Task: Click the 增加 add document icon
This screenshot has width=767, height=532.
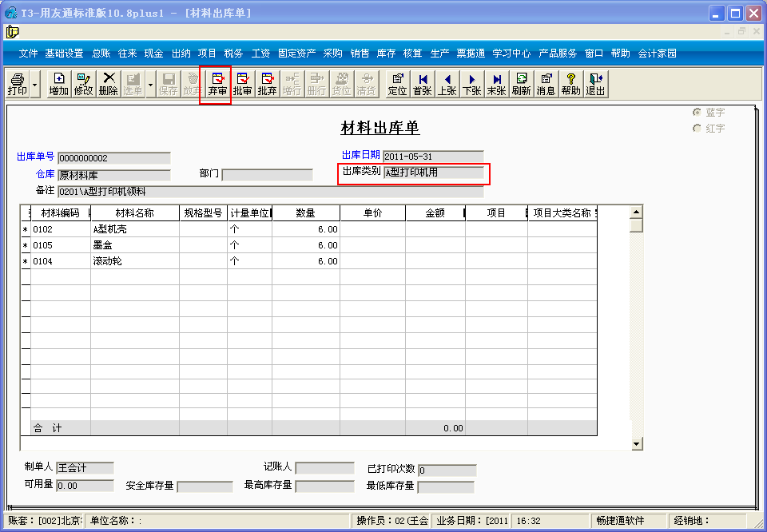Action: 58,84
